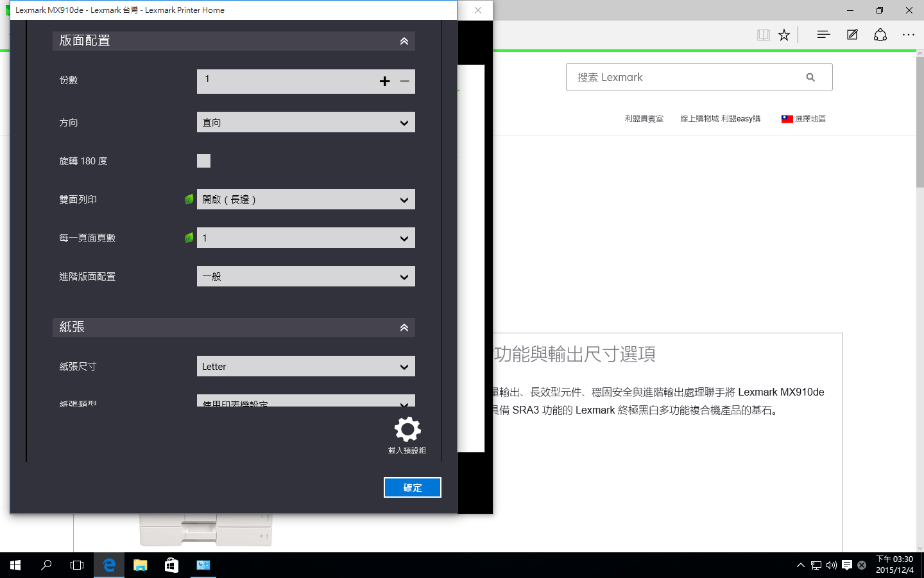Show hidden tray icons chevron
Viewport: 924px width, 578px height.
pos(800,565)
